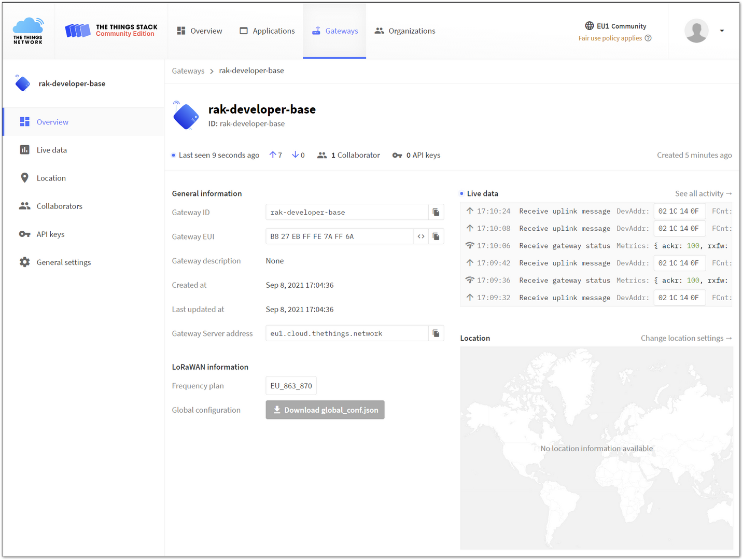743x560 pixels.
Task: Click the Gateway Server address field
Action: pos(347,333)
